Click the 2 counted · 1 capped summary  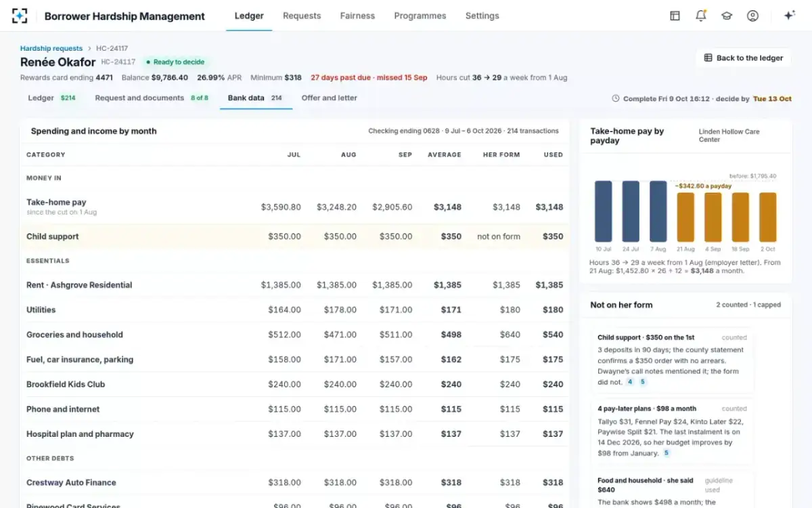(x=748, y=305)
